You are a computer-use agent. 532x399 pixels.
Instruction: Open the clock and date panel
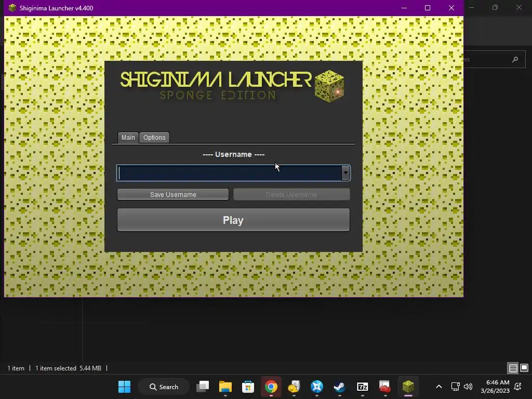[x=495, y=387]
